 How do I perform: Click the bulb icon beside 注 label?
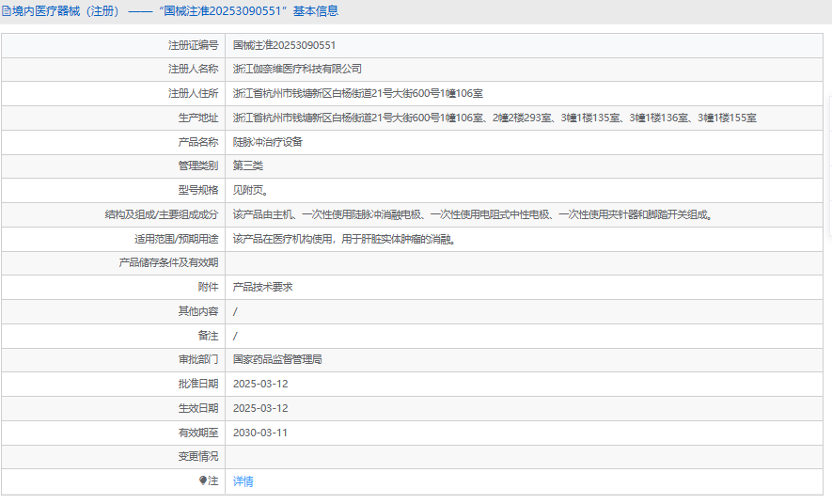click(203, 480)
